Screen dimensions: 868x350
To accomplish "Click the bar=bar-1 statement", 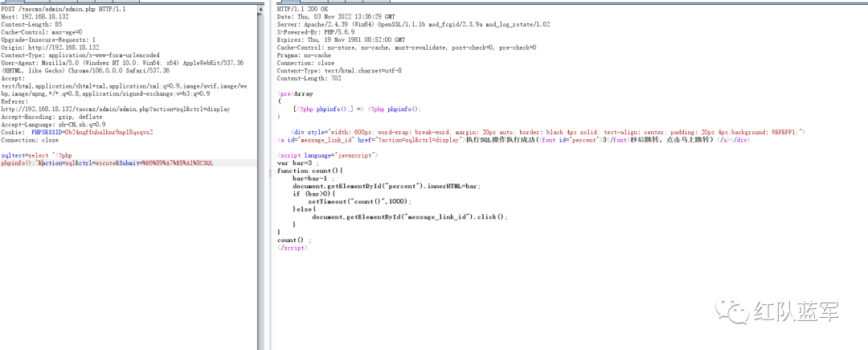I will (x=314, y=179).
